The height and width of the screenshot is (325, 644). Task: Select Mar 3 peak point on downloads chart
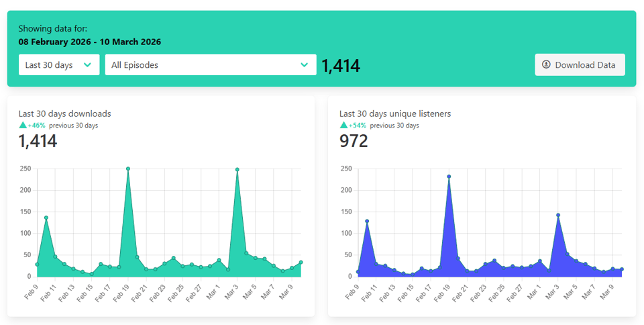tap(237, 170)
